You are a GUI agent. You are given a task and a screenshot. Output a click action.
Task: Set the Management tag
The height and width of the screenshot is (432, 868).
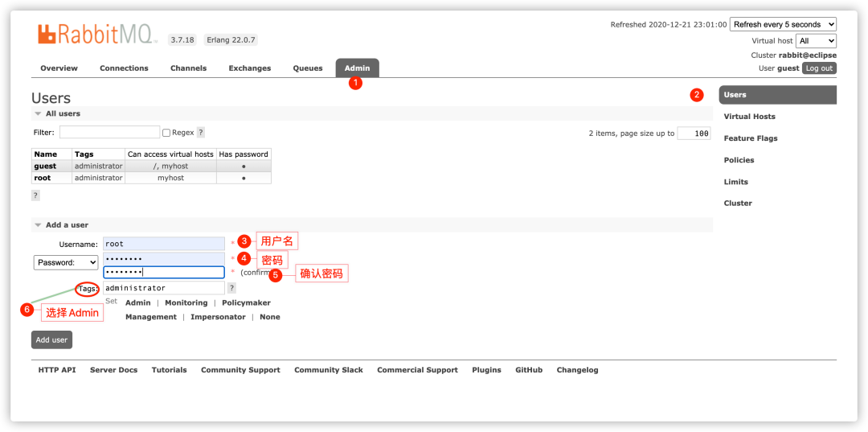coord(150,317)
